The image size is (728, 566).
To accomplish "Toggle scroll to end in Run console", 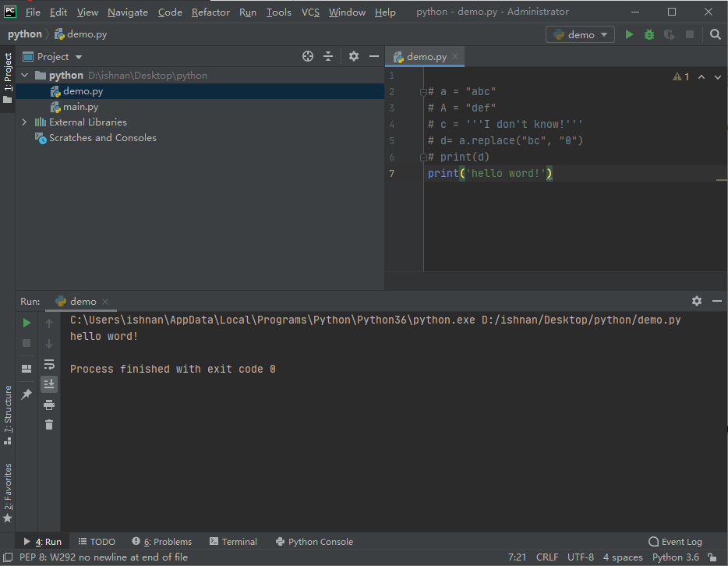I will coord(49,384).
